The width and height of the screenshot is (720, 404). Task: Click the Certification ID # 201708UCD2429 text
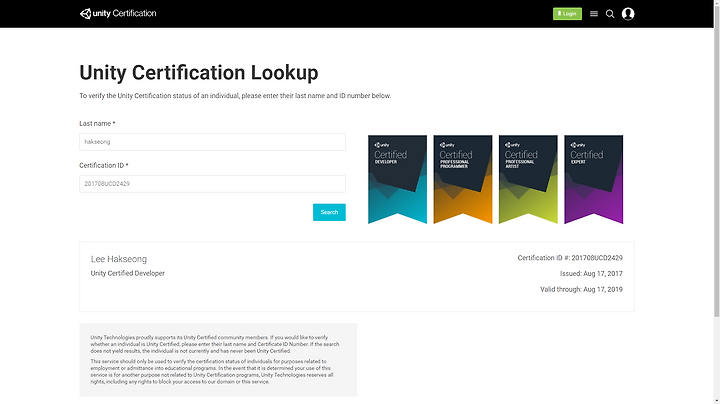click(570, 258)
